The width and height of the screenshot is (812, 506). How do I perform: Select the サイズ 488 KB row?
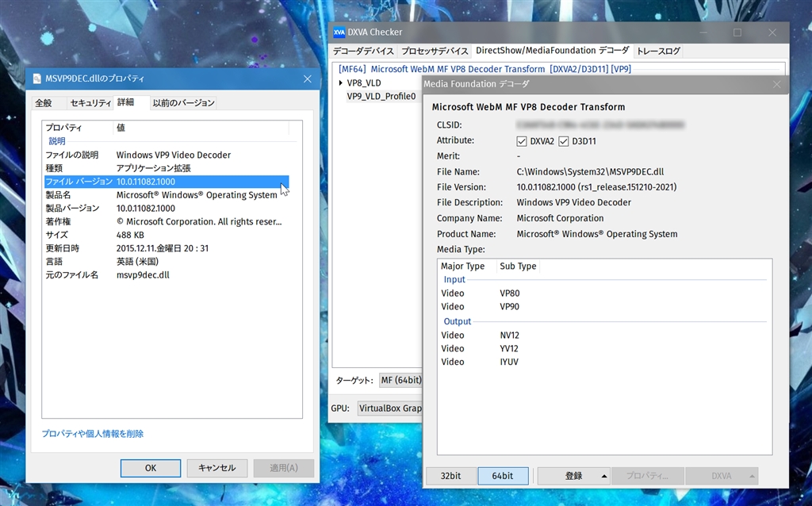[167, 235]
